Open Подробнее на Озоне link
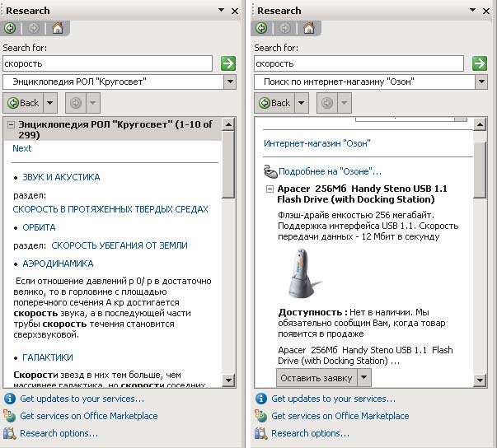 [330, 171]
